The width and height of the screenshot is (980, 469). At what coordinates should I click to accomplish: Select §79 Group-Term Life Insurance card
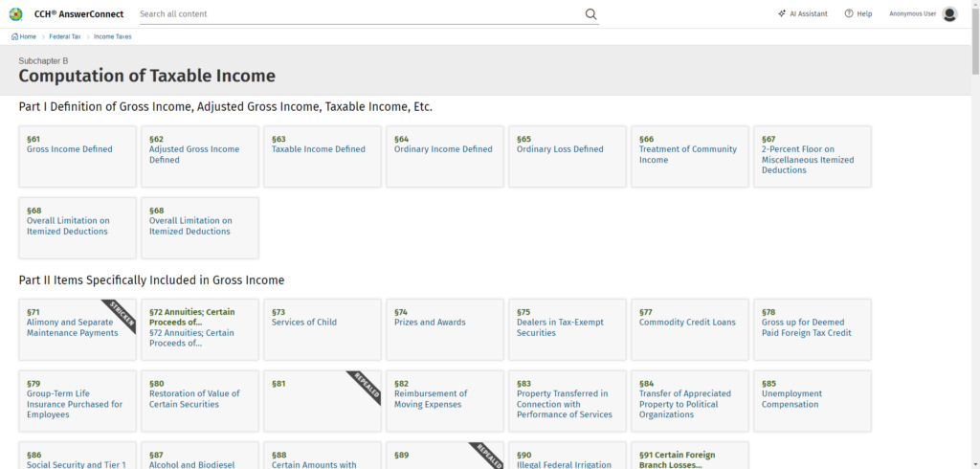(78, 400)
